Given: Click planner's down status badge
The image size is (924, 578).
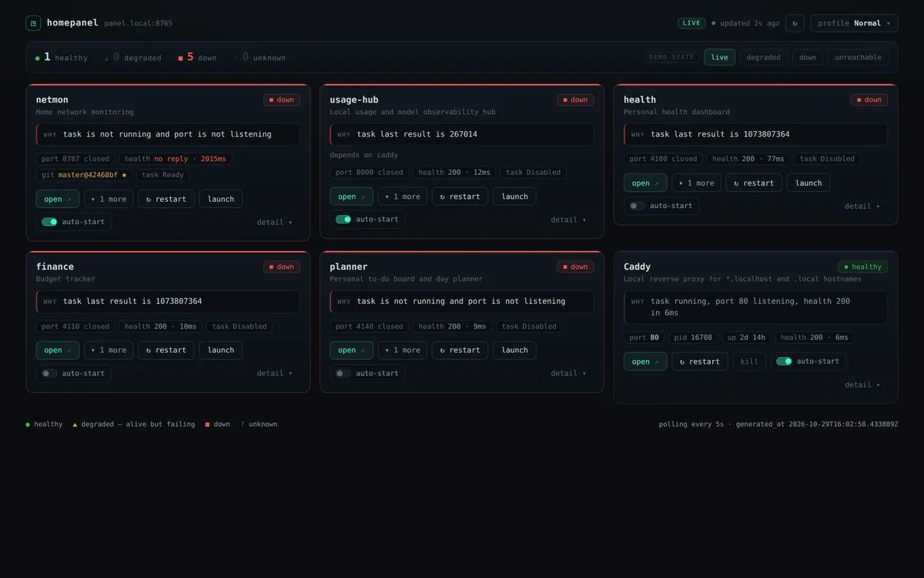Looking at the screenshot, I should [x=575, y=267].
